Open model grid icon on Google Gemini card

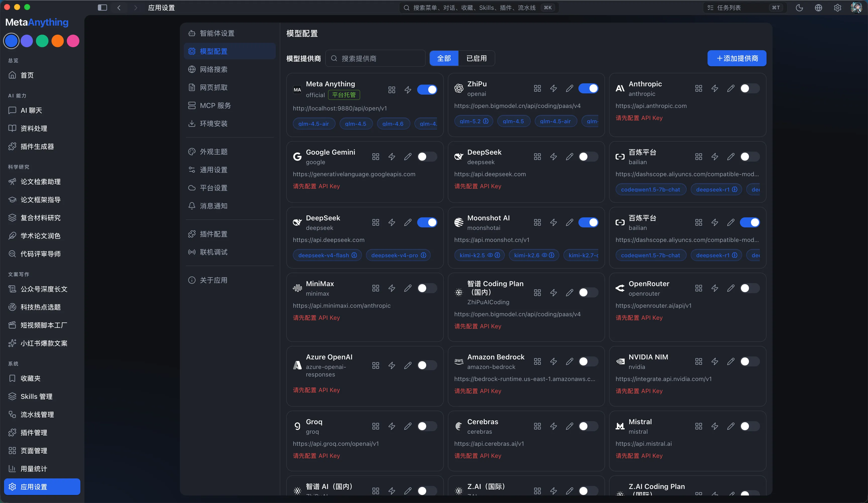click(x=375, y=157)
